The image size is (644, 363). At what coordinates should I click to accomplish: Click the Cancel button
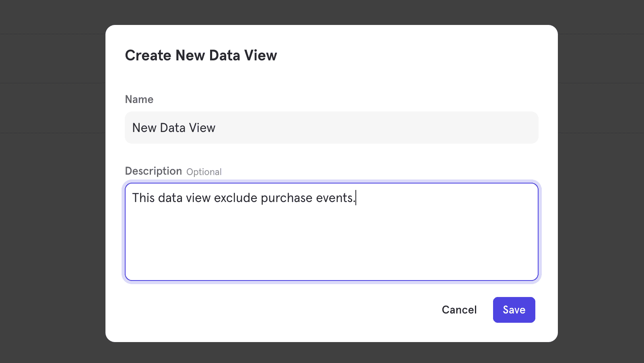459,309
